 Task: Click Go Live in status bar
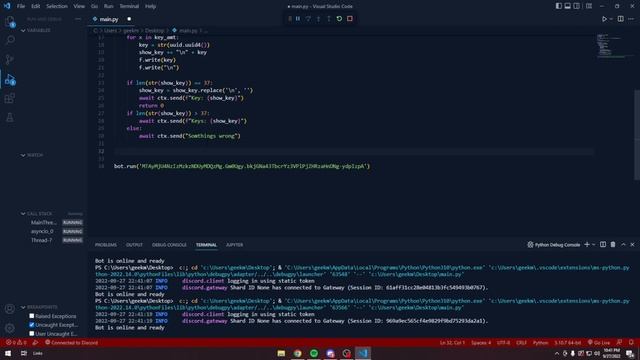pyautogui.click(x=599, y=342)
